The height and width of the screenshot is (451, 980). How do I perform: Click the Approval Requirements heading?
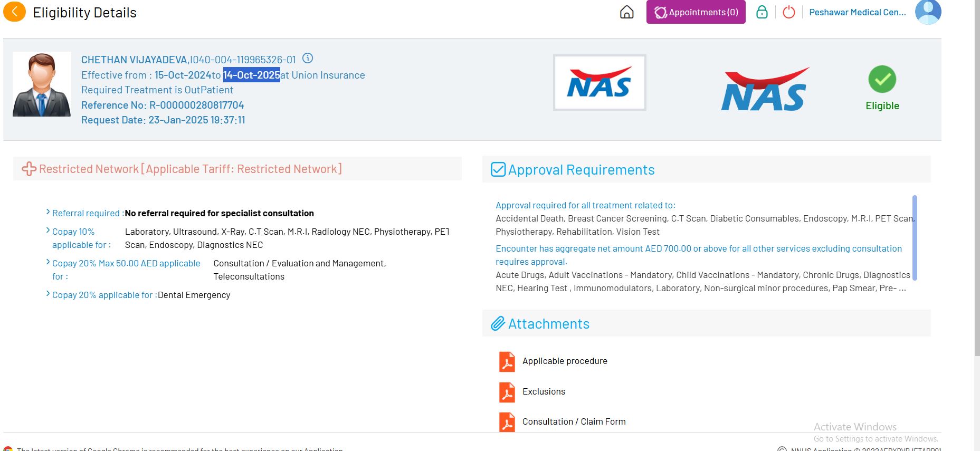point(581,170)
